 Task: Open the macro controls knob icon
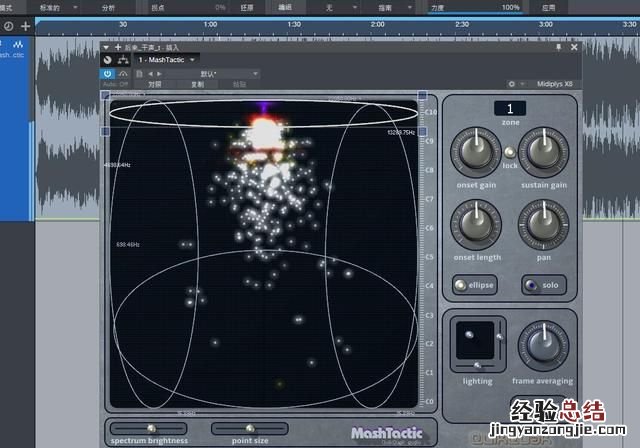(107, 60)
